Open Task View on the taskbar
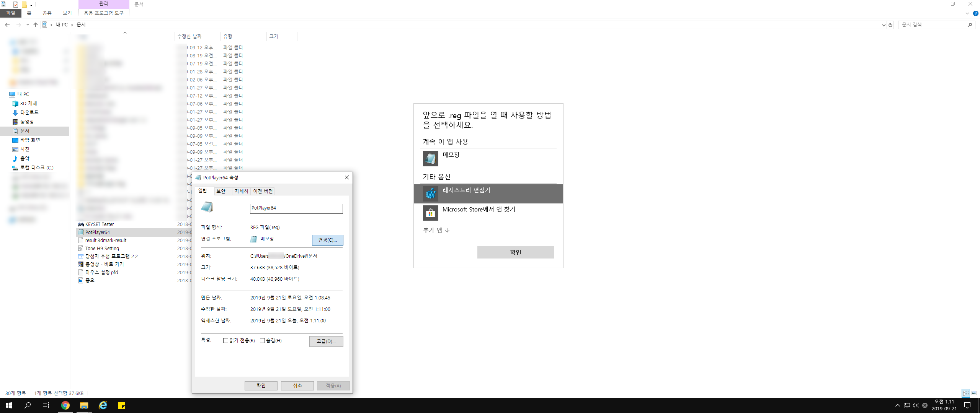The width and height of the screenshot is (980, 413). (x=46, y=405)
